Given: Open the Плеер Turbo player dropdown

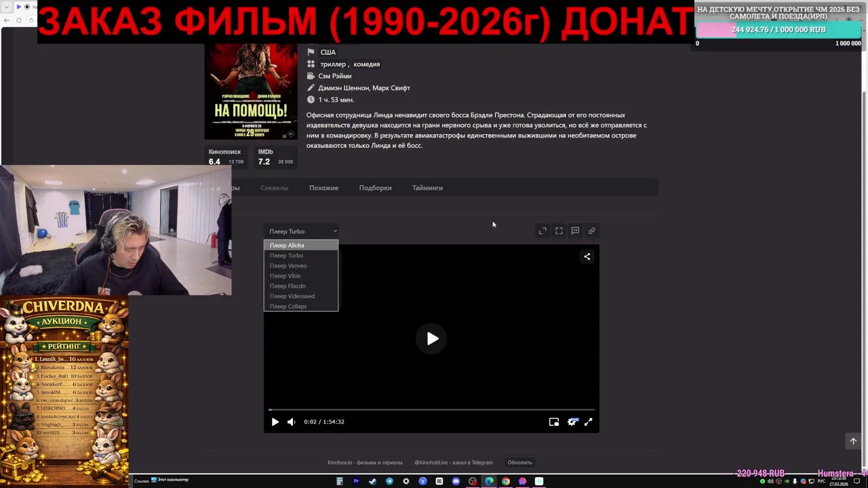Looking at the screenshot, I should click(301, 231).
